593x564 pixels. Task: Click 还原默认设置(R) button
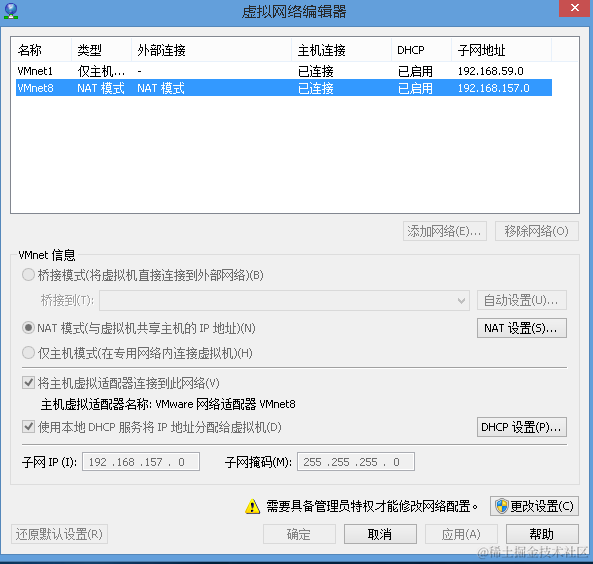tap(59, 534)
